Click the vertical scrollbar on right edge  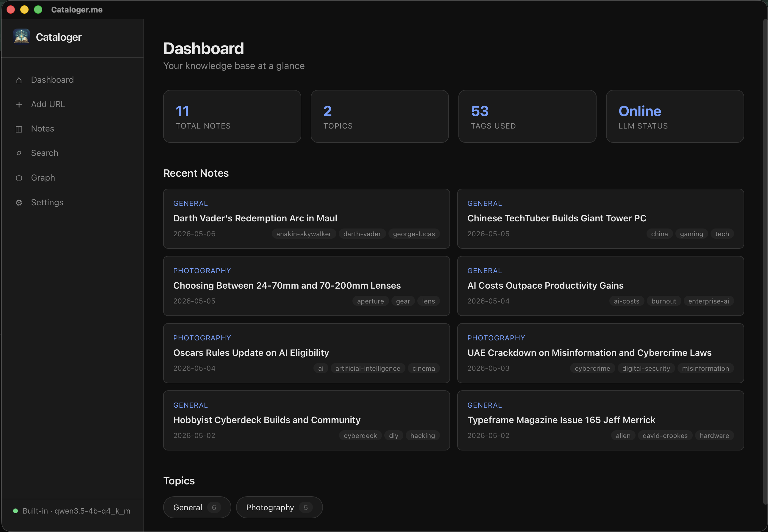pos(765,262)
